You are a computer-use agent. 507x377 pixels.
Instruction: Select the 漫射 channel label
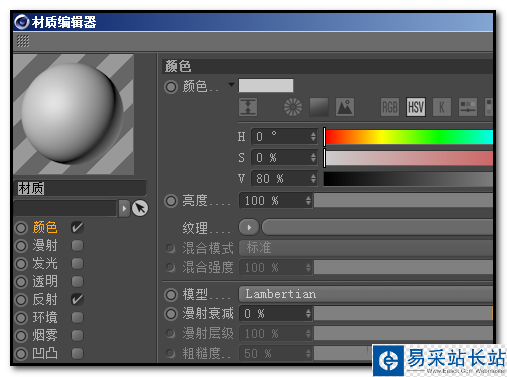tap(45, 246)
